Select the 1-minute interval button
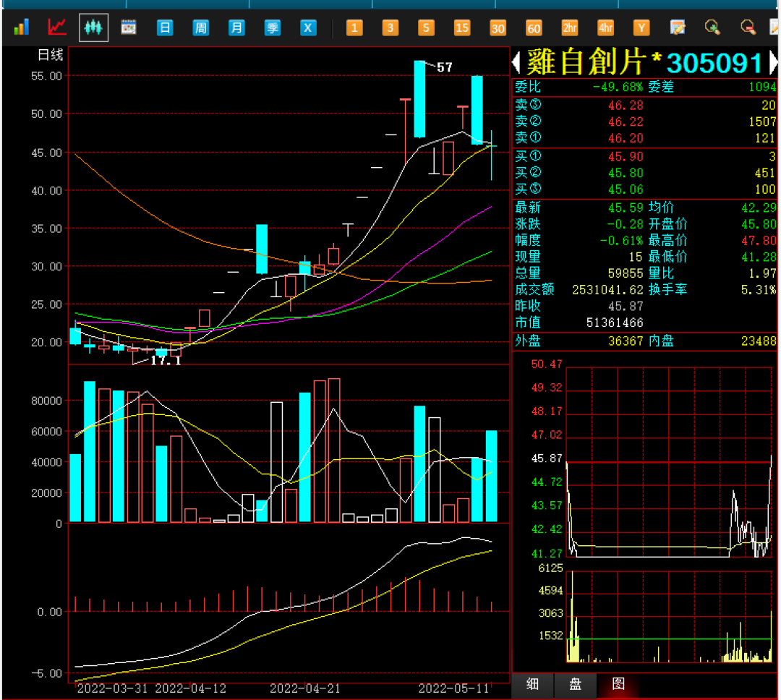 pos(354,27)
